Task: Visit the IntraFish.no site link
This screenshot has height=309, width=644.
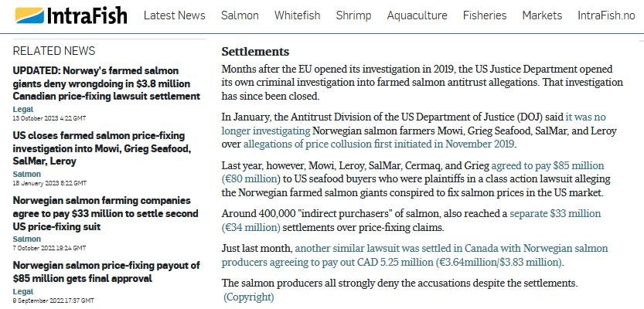Action: click(605, 15)
